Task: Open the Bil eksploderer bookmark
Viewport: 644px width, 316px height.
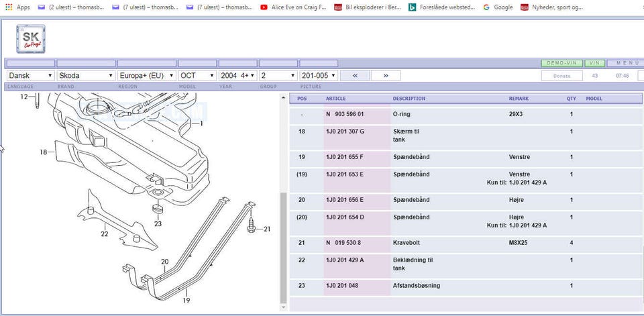Action: coord(368,7)
